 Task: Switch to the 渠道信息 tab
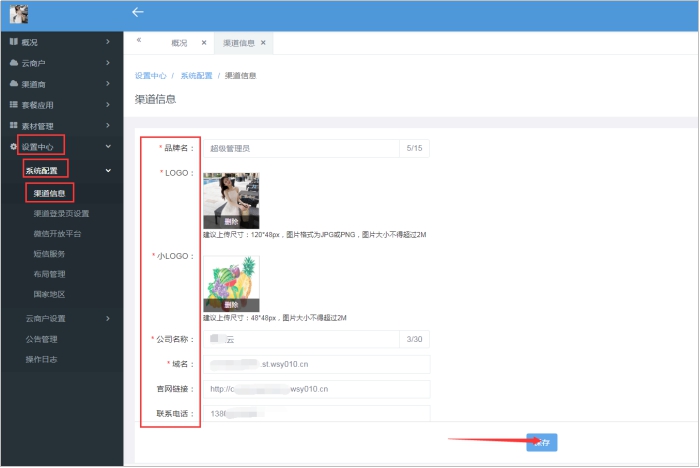click(x=238, y=43)
